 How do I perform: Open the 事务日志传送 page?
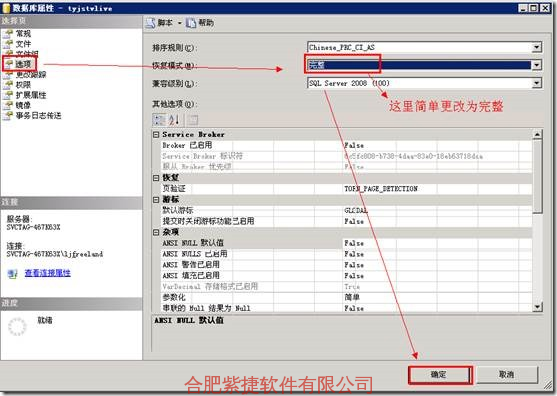pyautogui.click(x=32, y=115)
